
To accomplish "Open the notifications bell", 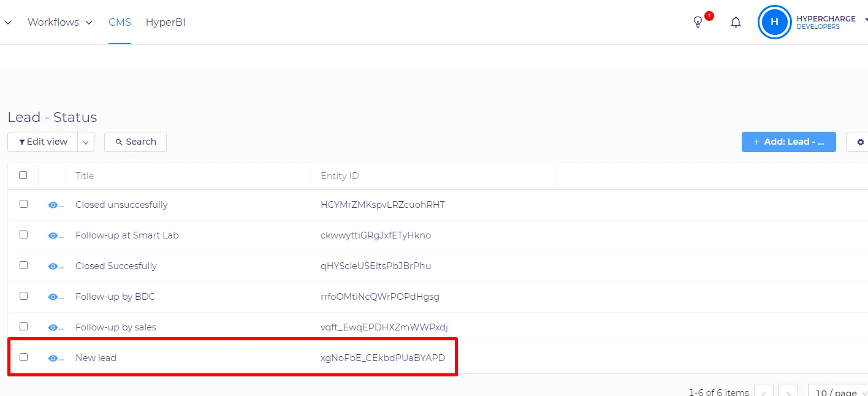I will tap(736, 22).
